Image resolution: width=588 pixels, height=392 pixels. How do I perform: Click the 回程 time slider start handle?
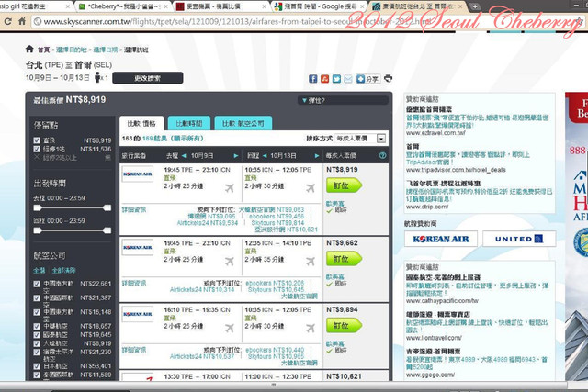38,230
